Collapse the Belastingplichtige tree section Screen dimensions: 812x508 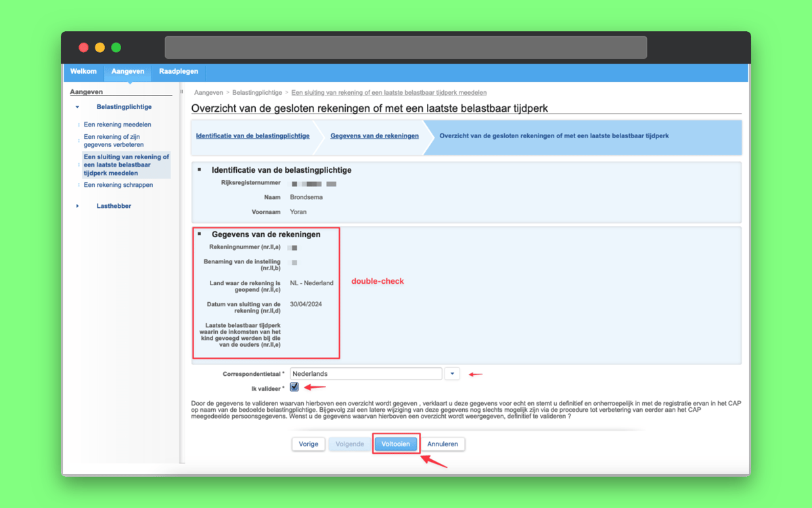77,107
